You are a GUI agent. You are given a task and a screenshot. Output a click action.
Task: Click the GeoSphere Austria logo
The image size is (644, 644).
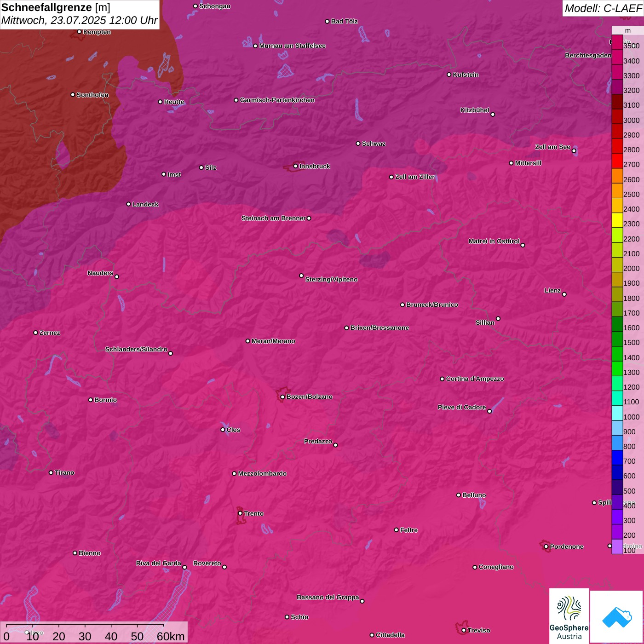tap(569, 616)
